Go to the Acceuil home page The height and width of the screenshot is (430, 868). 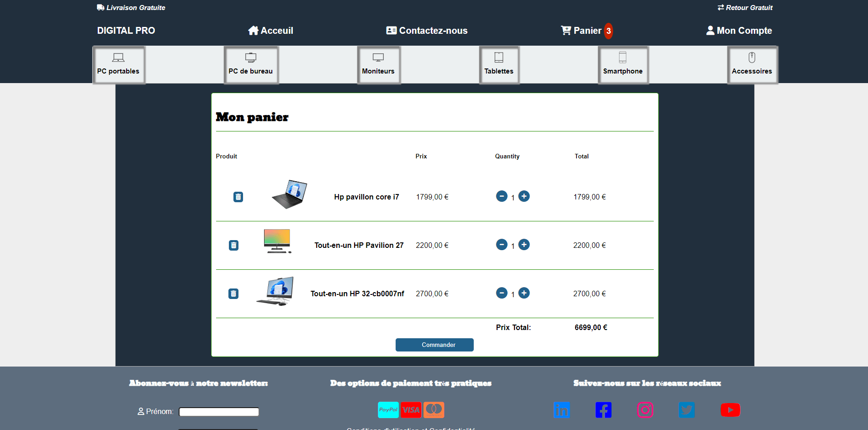pyautogui.click(x=270, y=31)
